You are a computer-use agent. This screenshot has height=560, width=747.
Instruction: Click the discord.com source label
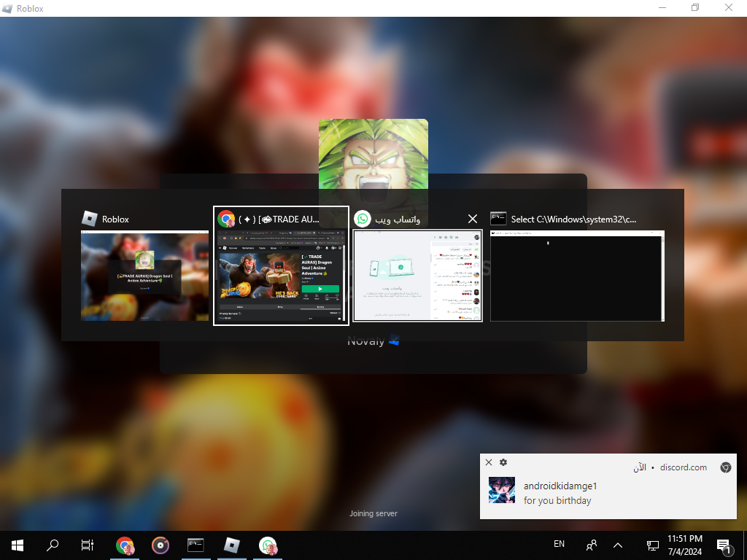coord(683,467)
